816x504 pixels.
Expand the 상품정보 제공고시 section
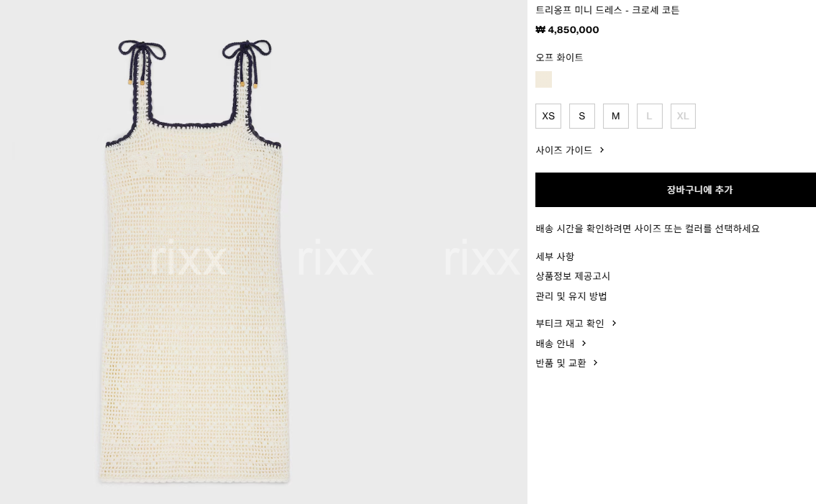pyautogui.click(x=573, y=276)
